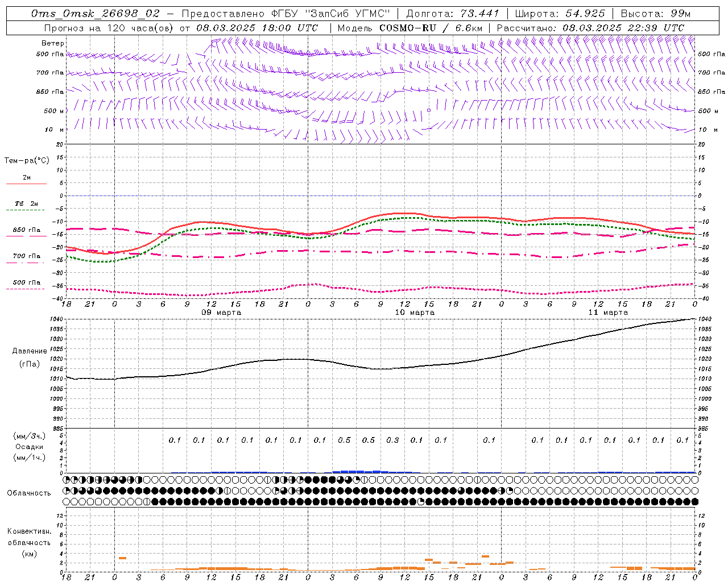Click the 850 гПа temperature legend entry
Image resolution: width=728 pixels, height=582 pixels.
tap(26, 230)
